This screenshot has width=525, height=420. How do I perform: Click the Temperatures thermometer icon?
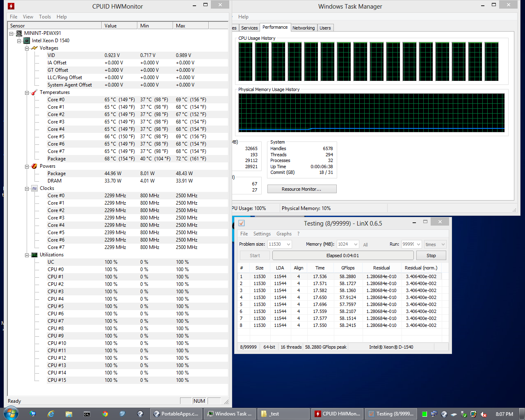coord(34,92)
